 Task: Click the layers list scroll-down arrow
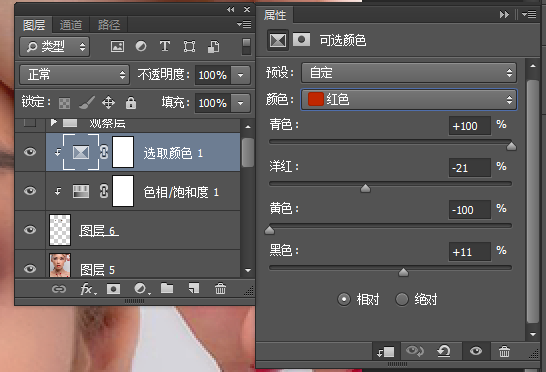point(248,270)
